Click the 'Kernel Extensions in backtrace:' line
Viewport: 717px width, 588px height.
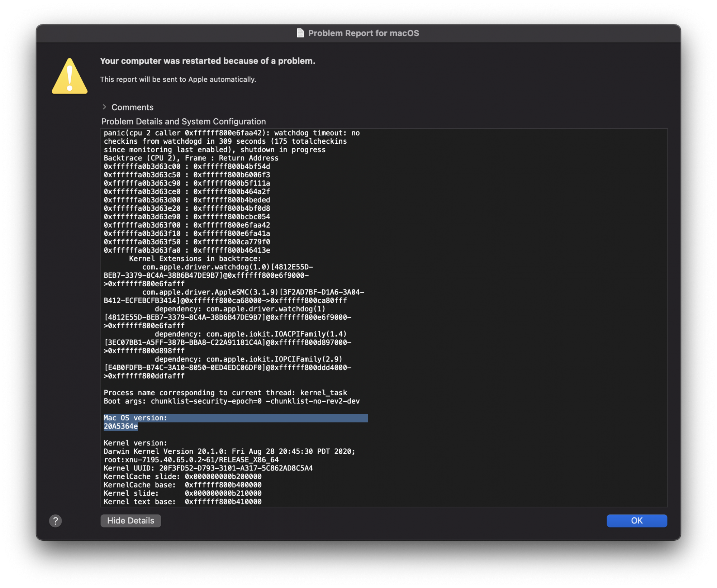(195, 259)
